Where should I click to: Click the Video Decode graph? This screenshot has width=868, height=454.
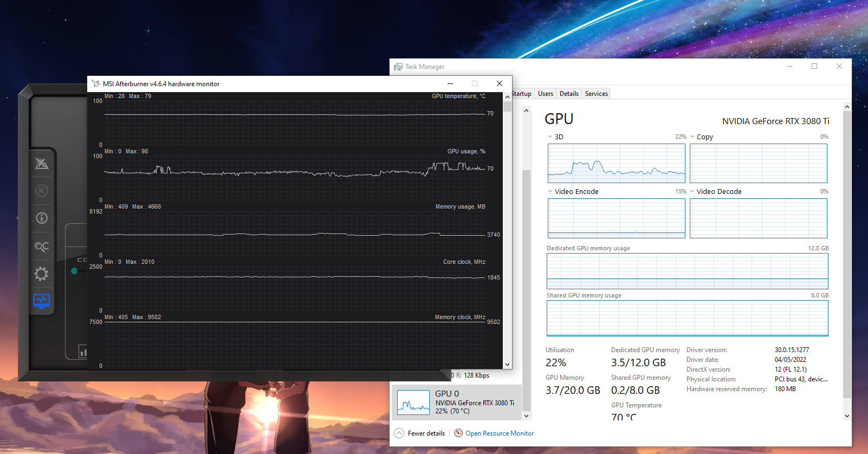click(759, 218)
